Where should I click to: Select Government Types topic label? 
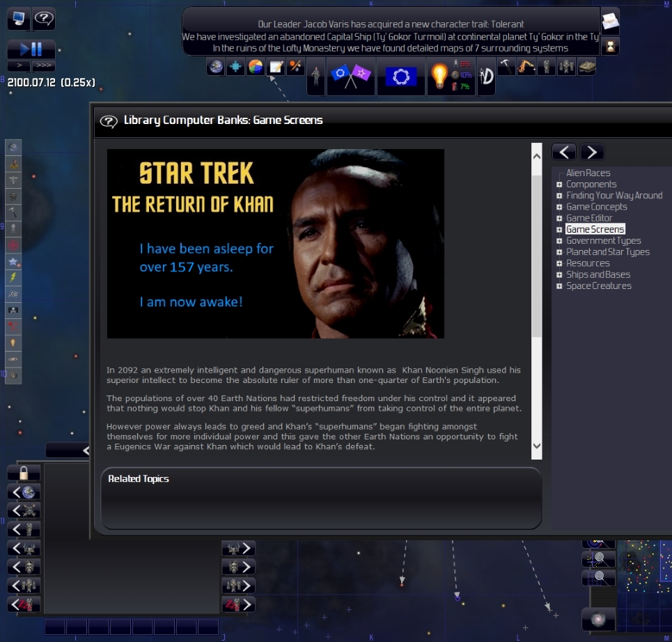click(604, 240)
